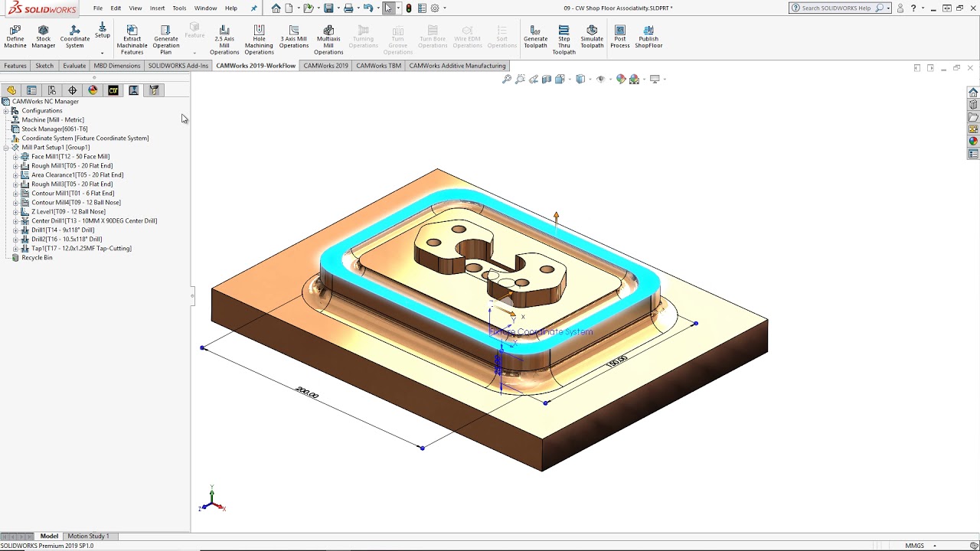The image size is (980, 551).
Task: Click the Define Machine tool
Action: 15,37
